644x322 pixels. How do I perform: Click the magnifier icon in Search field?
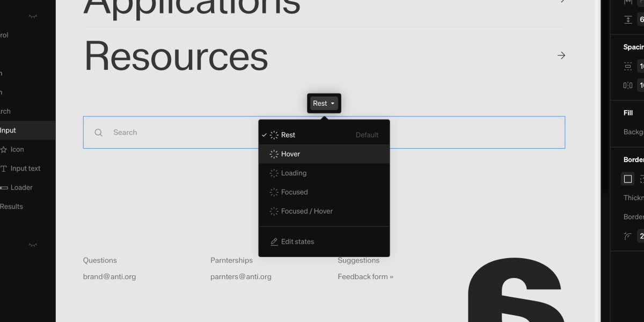pos(99,133)
